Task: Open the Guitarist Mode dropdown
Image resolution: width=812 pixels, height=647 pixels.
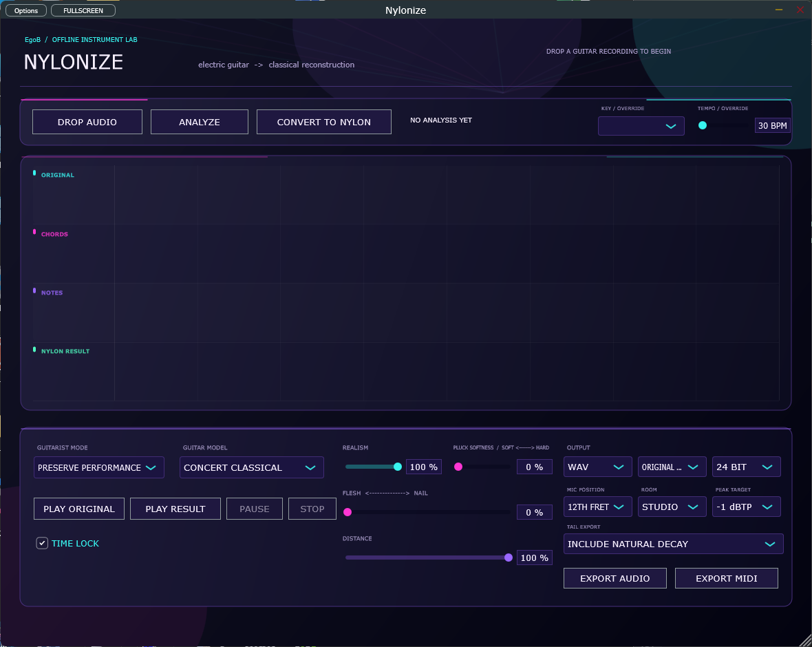Action: click(x=99, y=467)
